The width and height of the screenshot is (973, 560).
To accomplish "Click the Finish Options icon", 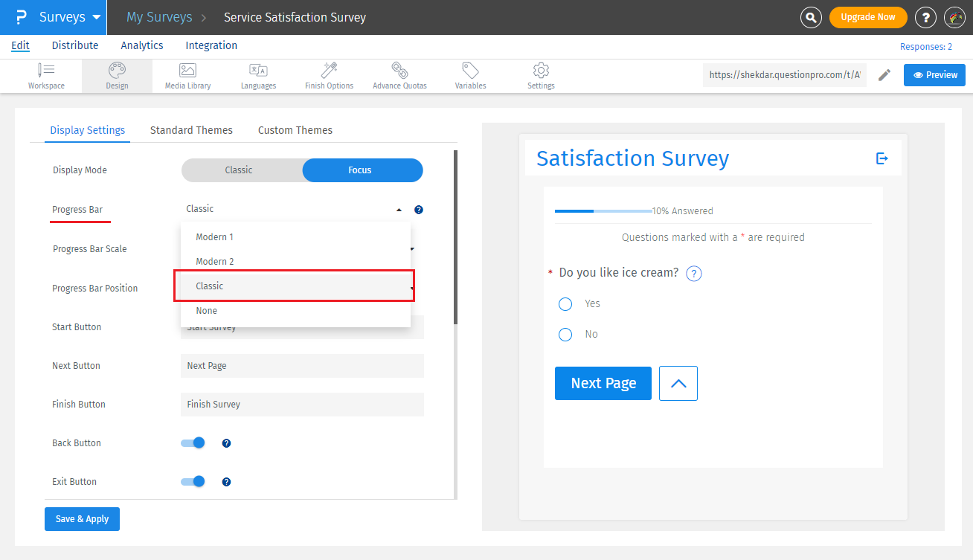I will [x=328, y=75].
